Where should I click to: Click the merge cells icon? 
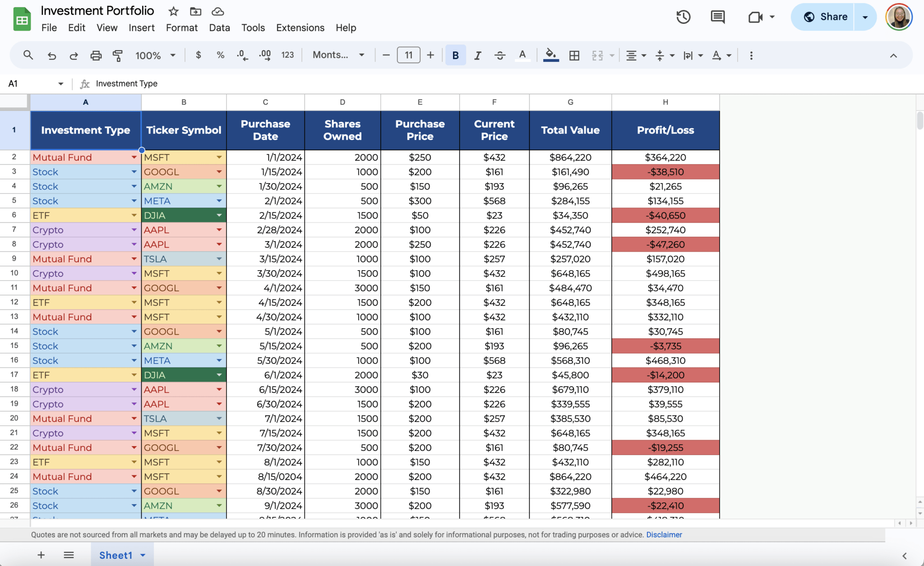click(597, 55)
